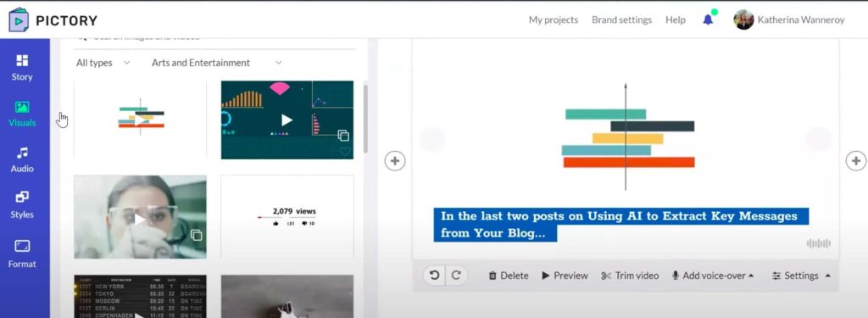This screenshot has height=318, width=868.
Task: Click the scene preview chart image
Action: click(x=628, y=137)
